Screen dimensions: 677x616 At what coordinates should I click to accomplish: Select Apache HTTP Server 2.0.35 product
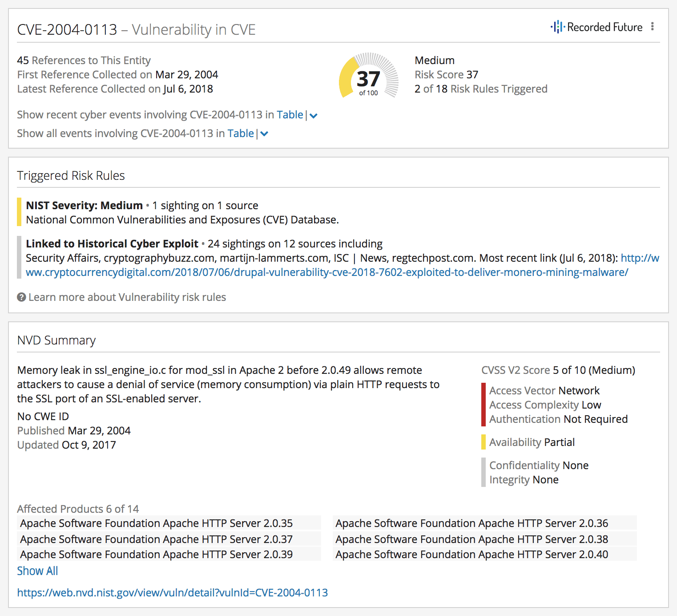tap(169, 523)
